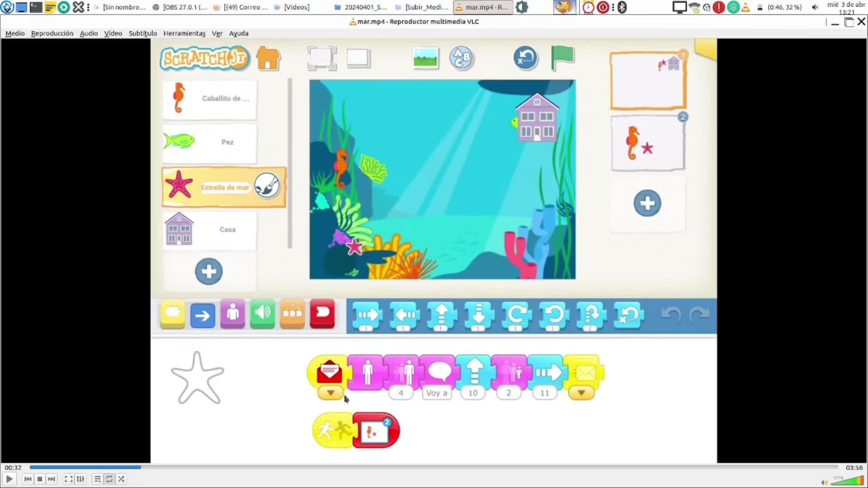
Task: Click the ScratchJr home icon
Action: click(x=268, y=58)
